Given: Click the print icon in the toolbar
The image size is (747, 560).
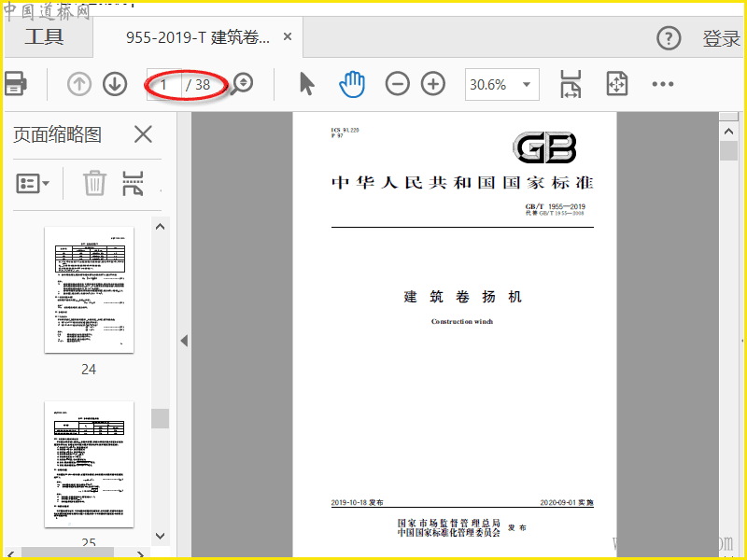Looking at the screenshot, I should pos(15,84).
